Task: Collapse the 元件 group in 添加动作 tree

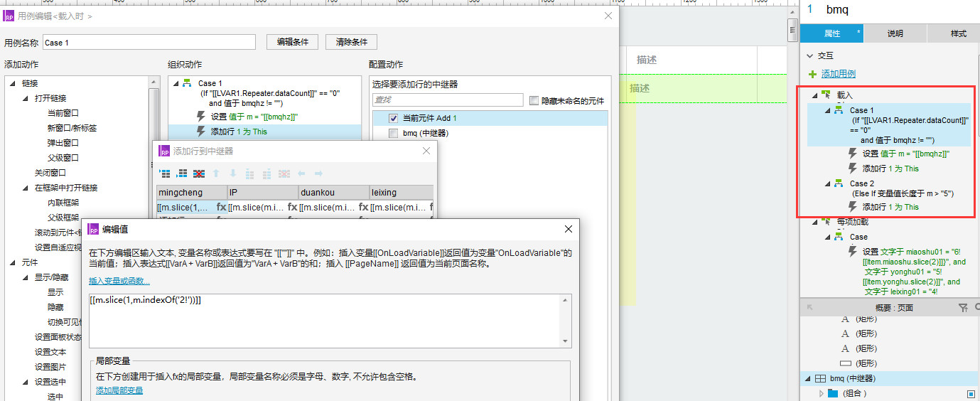Action: tap(12, 262)
